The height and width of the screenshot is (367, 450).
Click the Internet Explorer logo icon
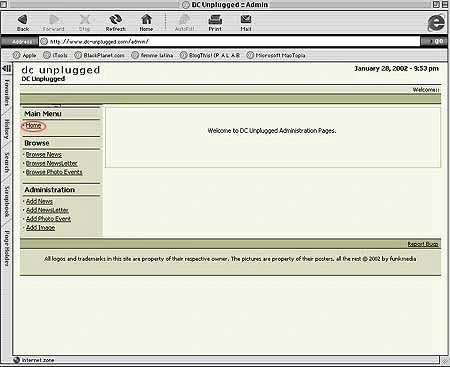click(436, 23)
